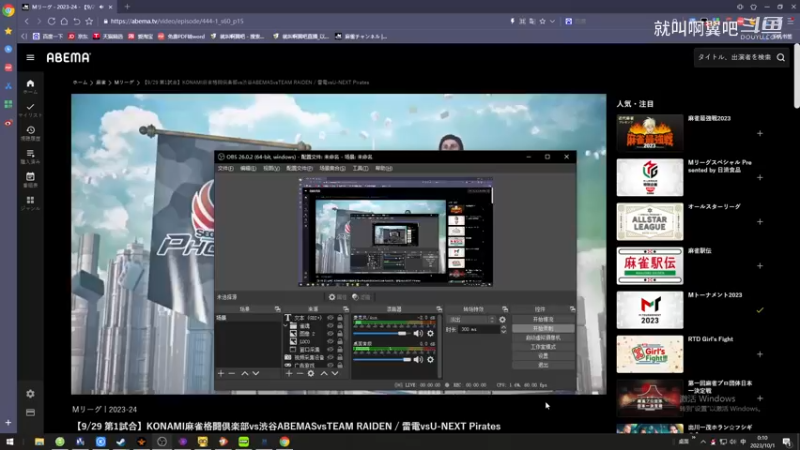This screenshot has height=450, width=800.
Task: Bookmark this page with the star icon
Action: tap(89, 21)
